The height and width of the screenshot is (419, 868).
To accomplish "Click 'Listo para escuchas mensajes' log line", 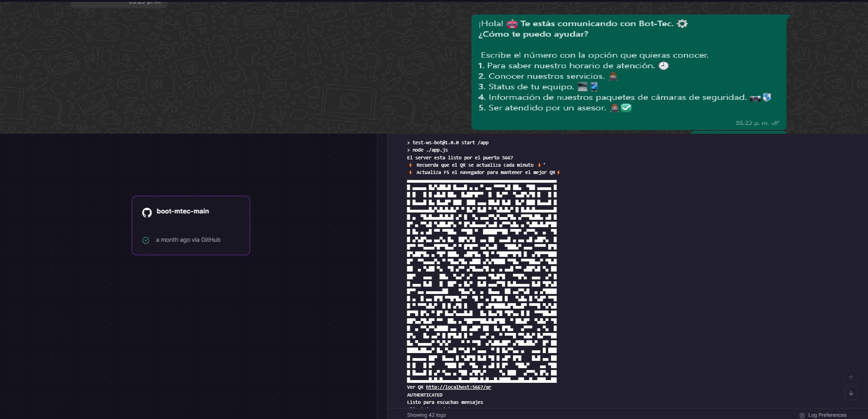I will click(445, 402).
